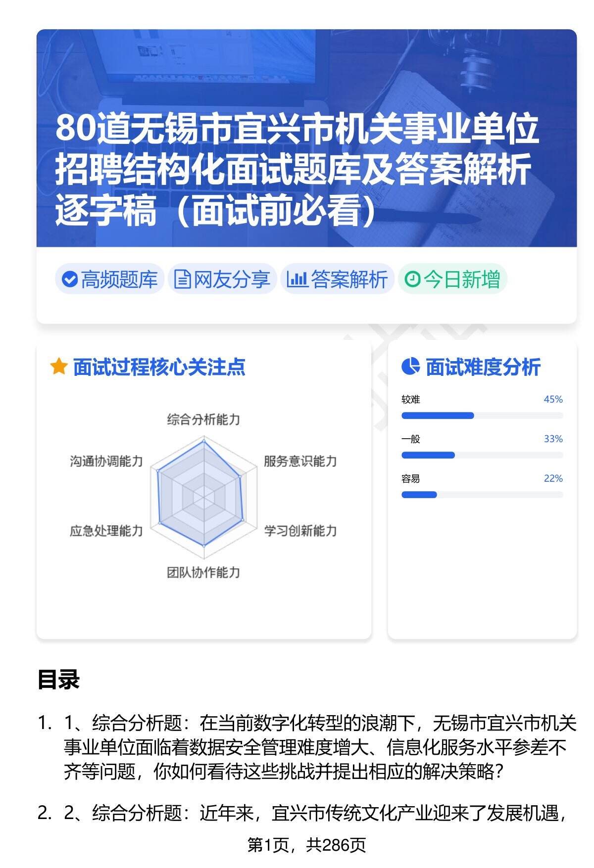Click the 一般 33% progress bar
Viewport: 594px width, 868px height.
point(482,455)
